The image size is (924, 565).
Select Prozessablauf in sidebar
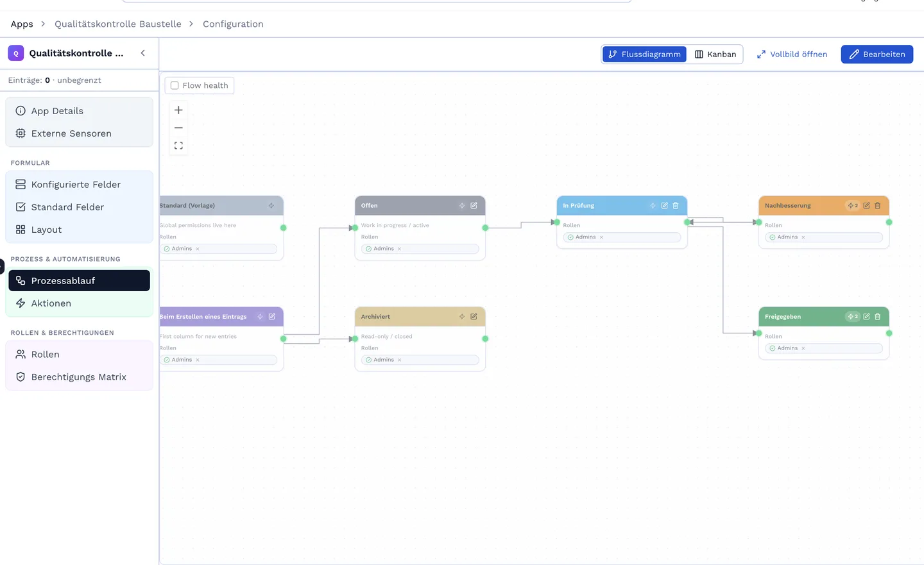80,281
